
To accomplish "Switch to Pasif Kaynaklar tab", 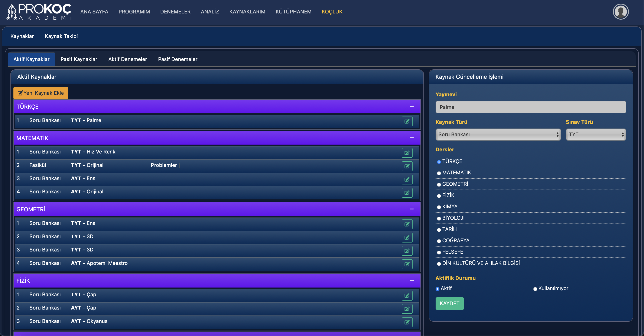I will (x=79, y=59).
